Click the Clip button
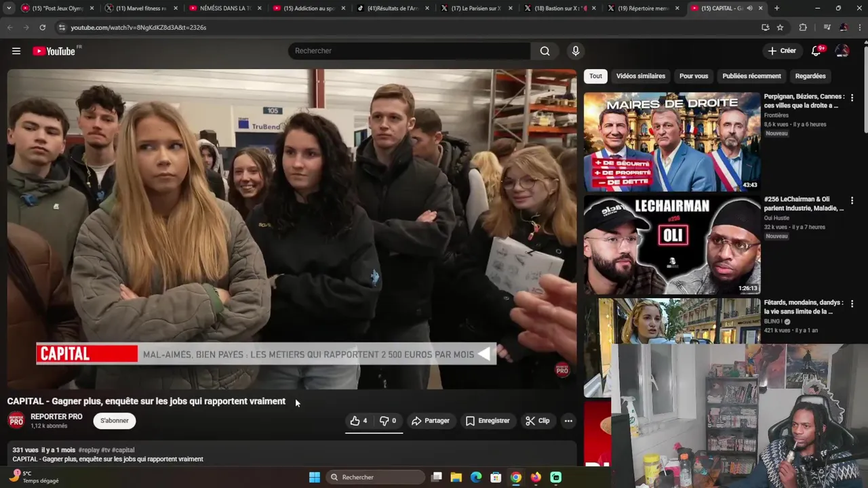The image size is (868, 488). [538, 421]
